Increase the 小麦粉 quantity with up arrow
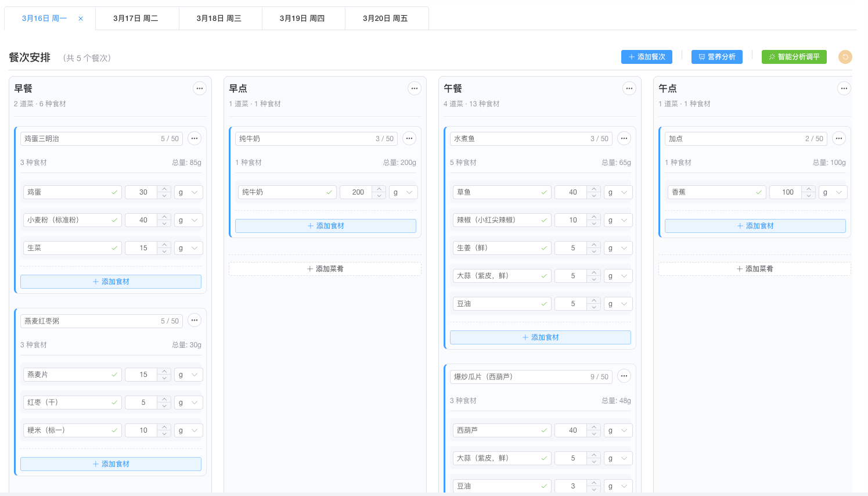The height and width of the screenshot is (496, 868). coord(164,217)
